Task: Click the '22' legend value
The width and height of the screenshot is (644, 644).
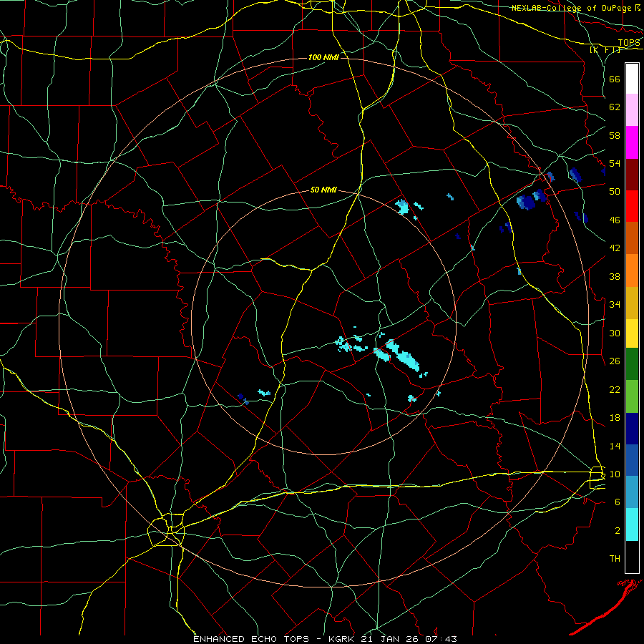Action: tap(615, 389)
